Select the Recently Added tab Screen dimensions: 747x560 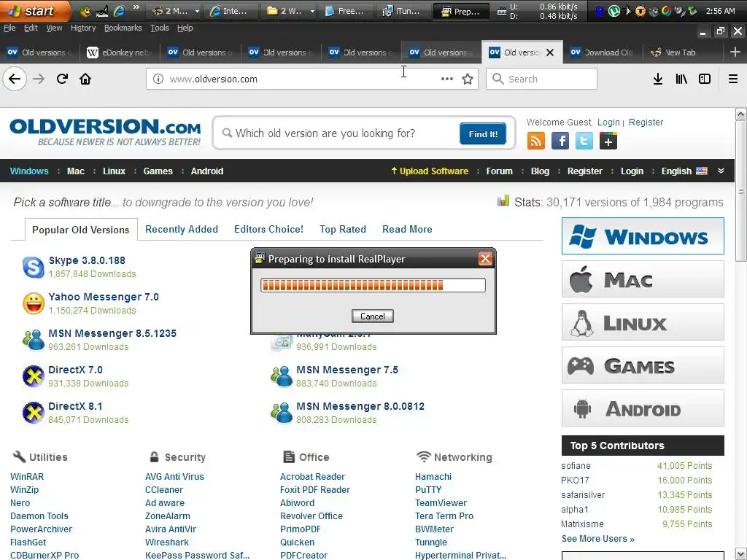point(182,229)
